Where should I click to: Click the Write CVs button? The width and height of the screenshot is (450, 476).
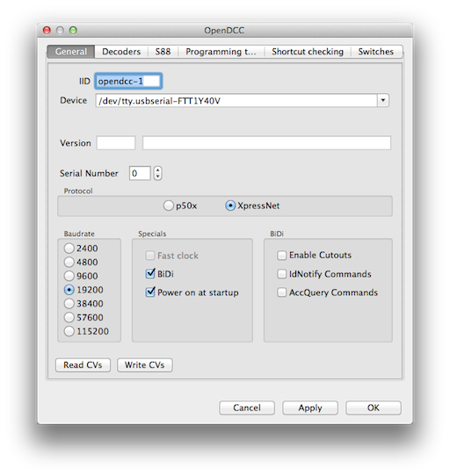tap(145, 364)
